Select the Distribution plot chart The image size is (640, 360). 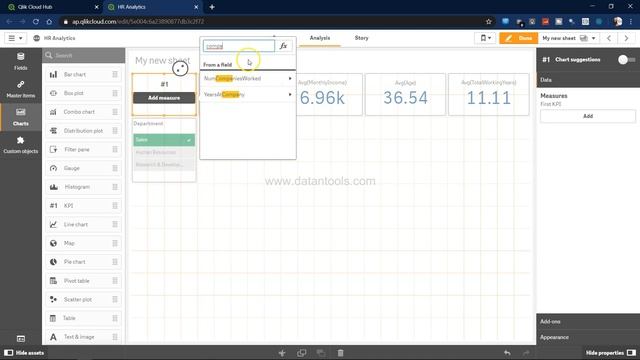tap(84, 131)
